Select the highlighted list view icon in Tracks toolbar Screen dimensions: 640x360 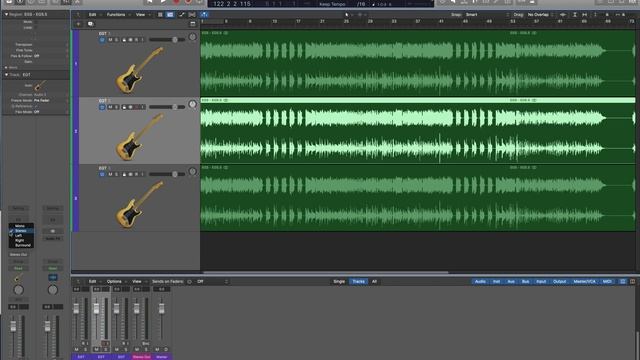(x=170, y=15)
